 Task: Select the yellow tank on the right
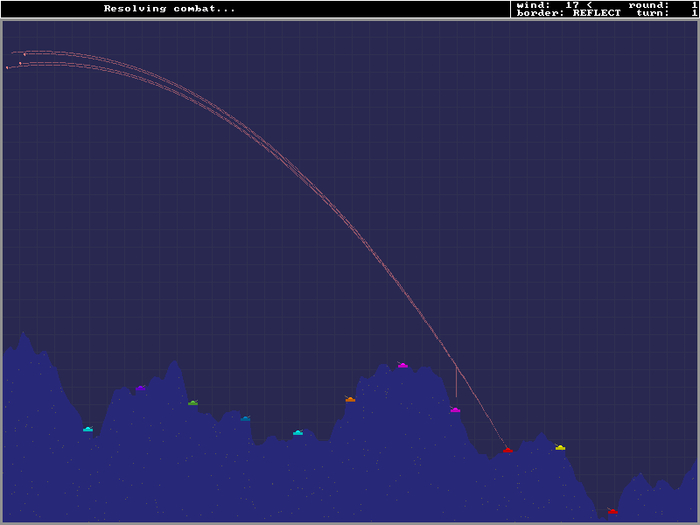(x=560, y=447)
